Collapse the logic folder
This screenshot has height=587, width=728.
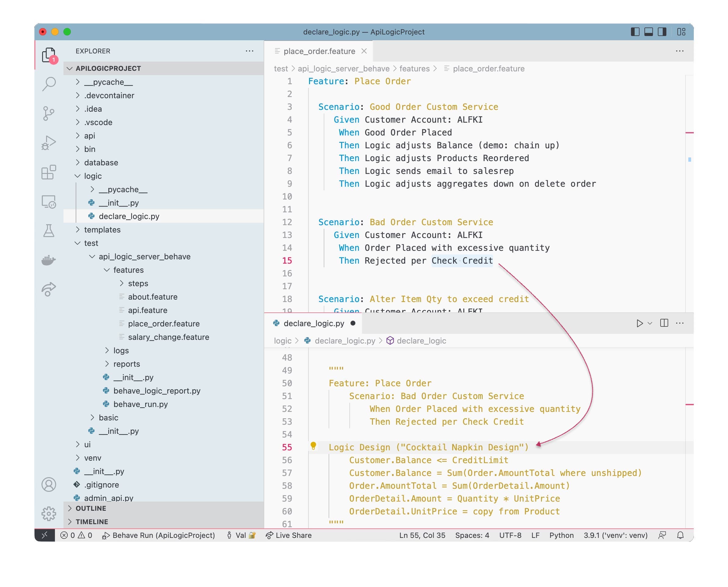tap(93, 176)
